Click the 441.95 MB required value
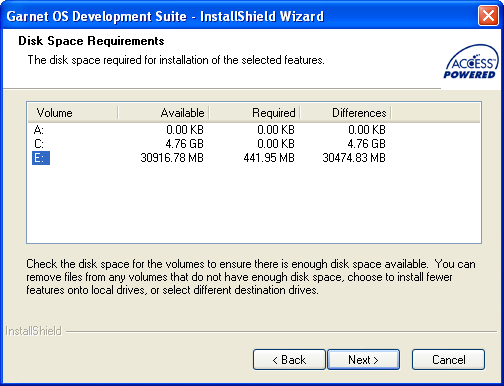The height and width of the screenshot is (386, 504). pyautogui.click(x=269, y=158)
